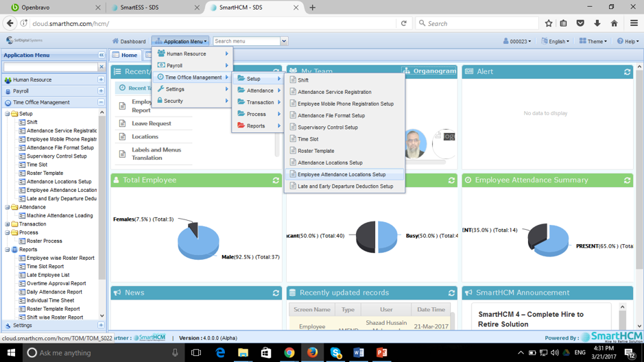644x362 pixels.
Task: Select Security in Application Menu
Action: pos(193,101)
